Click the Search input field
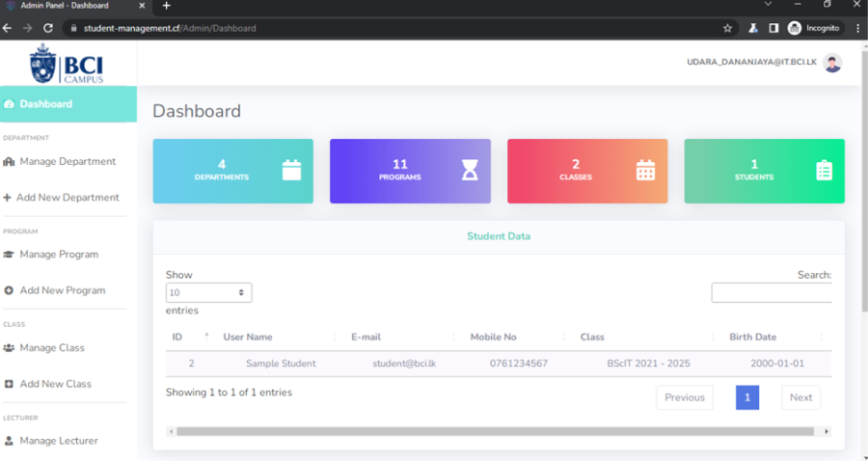 [772, 292]
